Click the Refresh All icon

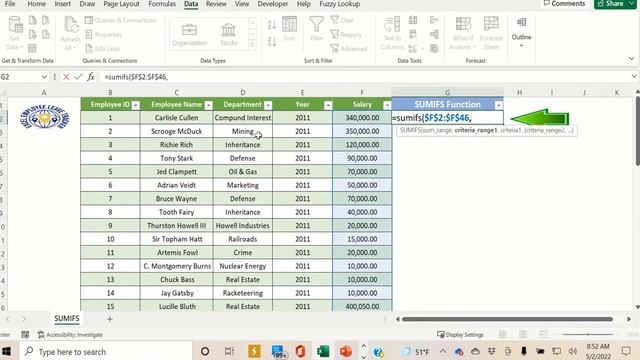point(70,24)
